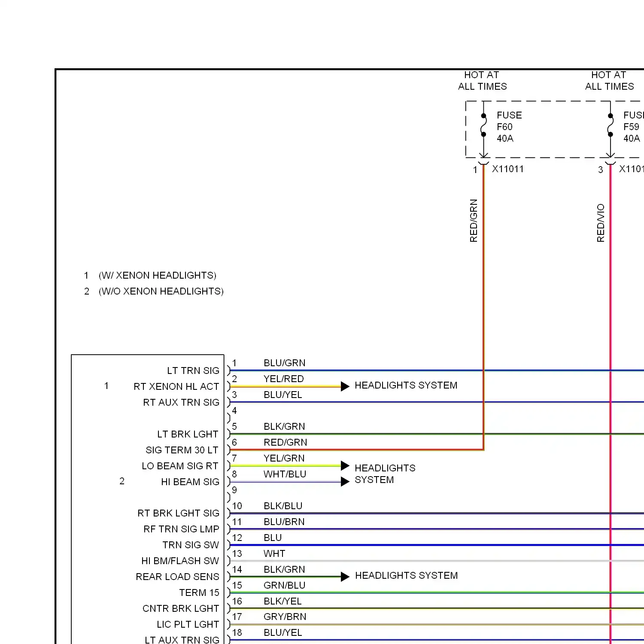Select "HOT AT ALL TIMES" above fuse F60
This screenshot has width=644, height=644.
pos(482,81)
